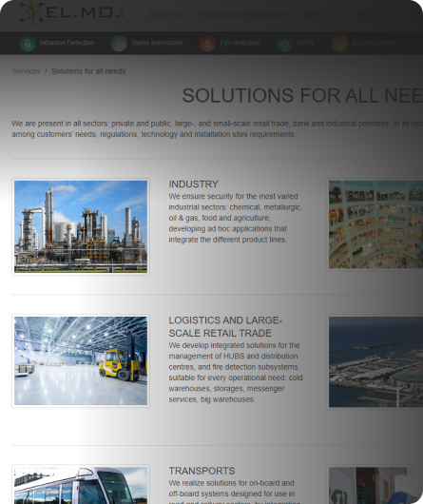Go to Access control section

click(374, 43)
